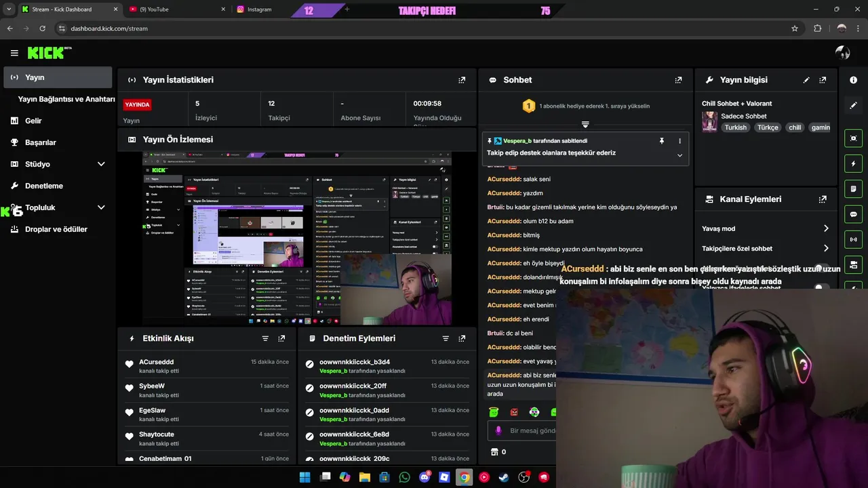The image size is (868, 488).
Task: Open OBS Studio from the taskbar
Action: (524, 477)
